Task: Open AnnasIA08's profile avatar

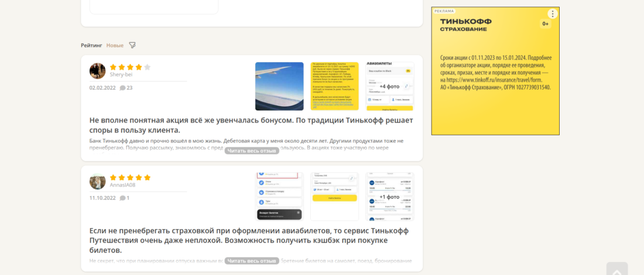Action: 97,181
